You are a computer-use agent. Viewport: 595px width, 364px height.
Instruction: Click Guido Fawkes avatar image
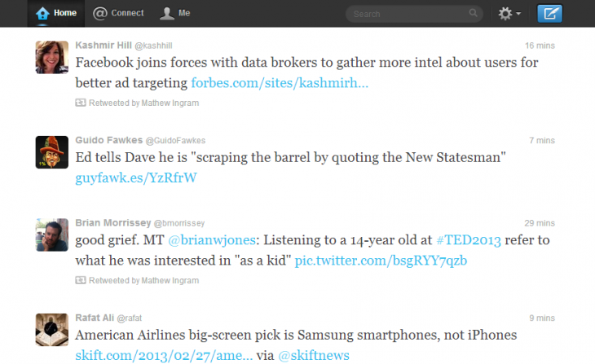coord(51,151)
